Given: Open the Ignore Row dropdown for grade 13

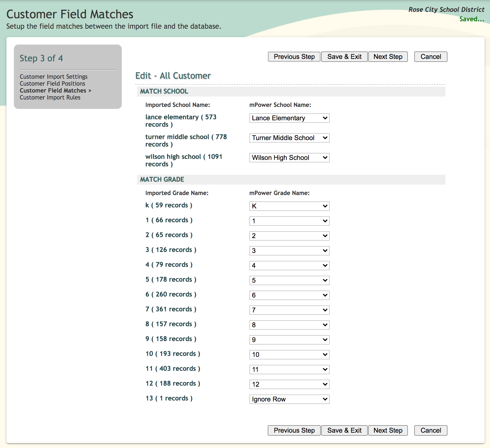Looking at the screenshot, I should [x=289, y=399].
